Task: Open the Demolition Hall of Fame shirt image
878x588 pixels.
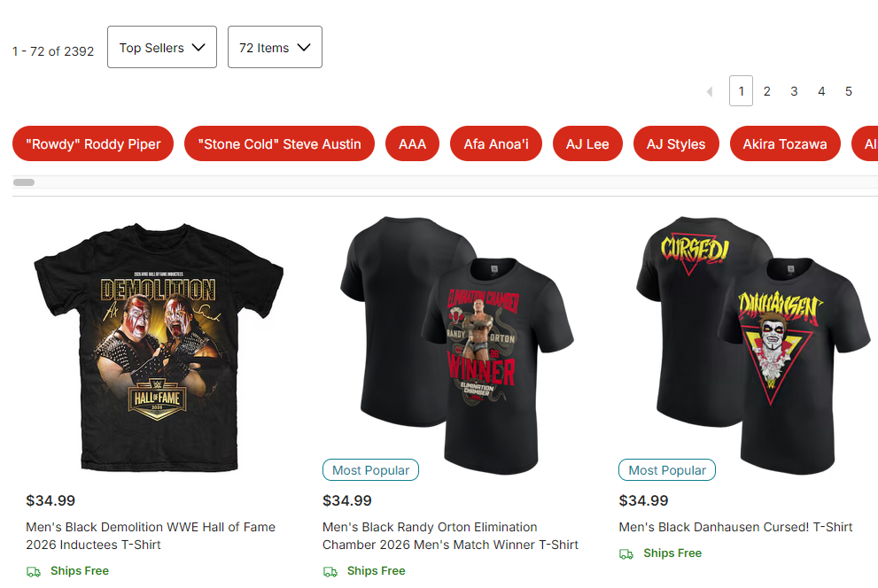Action: pyautogui.click(x=159, y=347)
